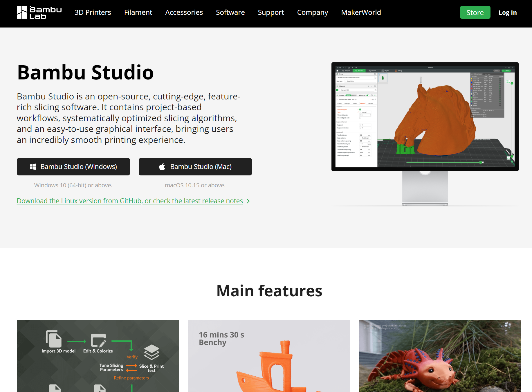The image size is (532, 392).
Task: Click the 'Bambu Studio' page title
Action: (85, 72)
